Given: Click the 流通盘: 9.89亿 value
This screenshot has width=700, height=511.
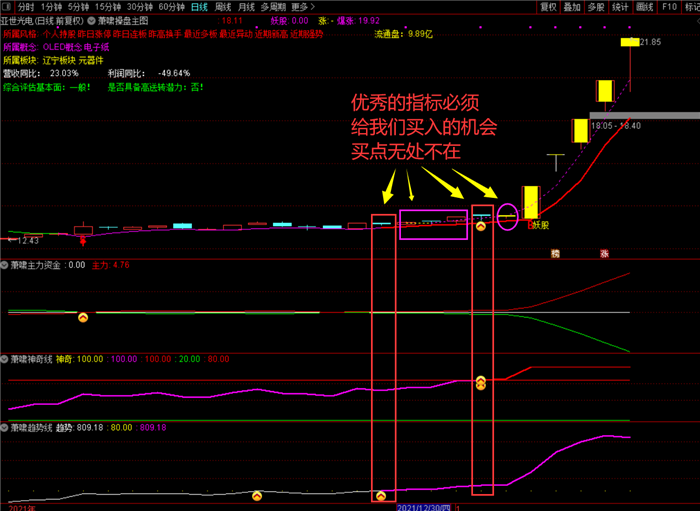Looking at the screenshot, I should tap(404, 34).
